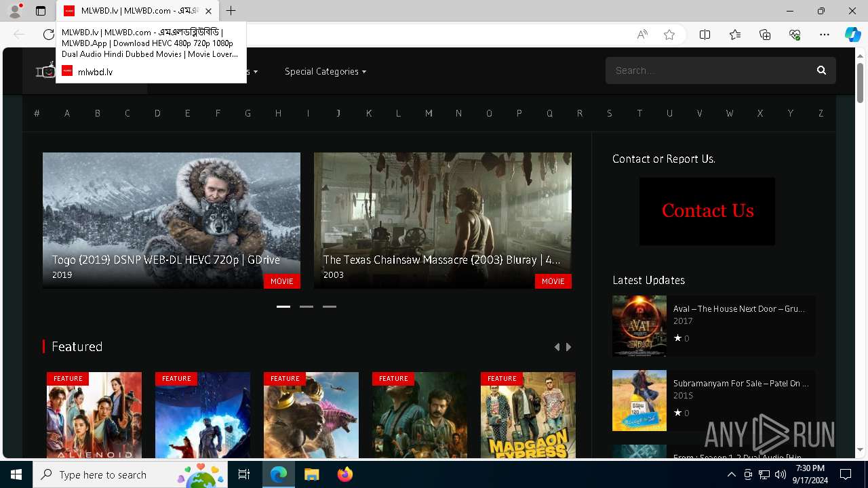Select the third slider indicator
The height and width of the screenshot is (488, 868).
click(330, 306)
